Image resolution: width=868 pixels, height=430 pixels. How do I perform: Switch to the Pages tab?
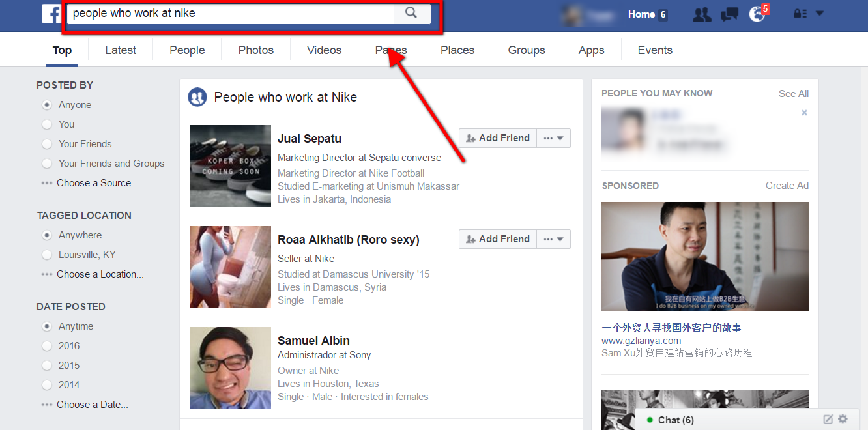click(x=391, y=50)
